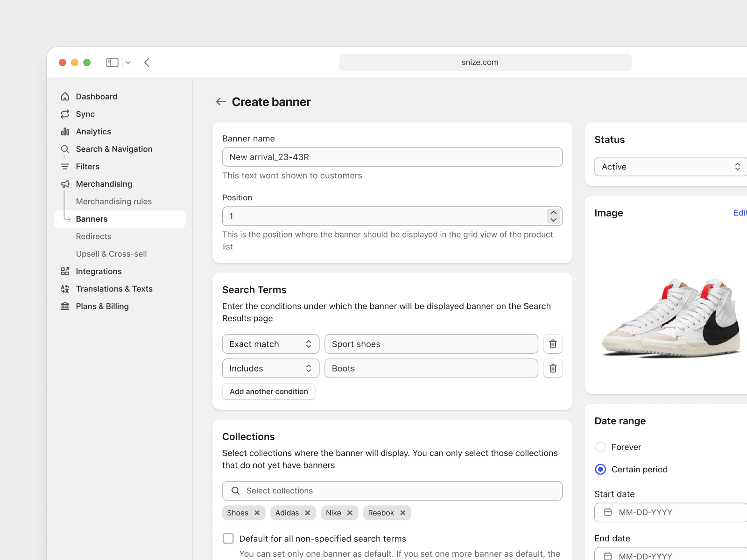Remove the Adidas collection tag
This screenshot has width=747, height=560.
(x=308, y=513)
